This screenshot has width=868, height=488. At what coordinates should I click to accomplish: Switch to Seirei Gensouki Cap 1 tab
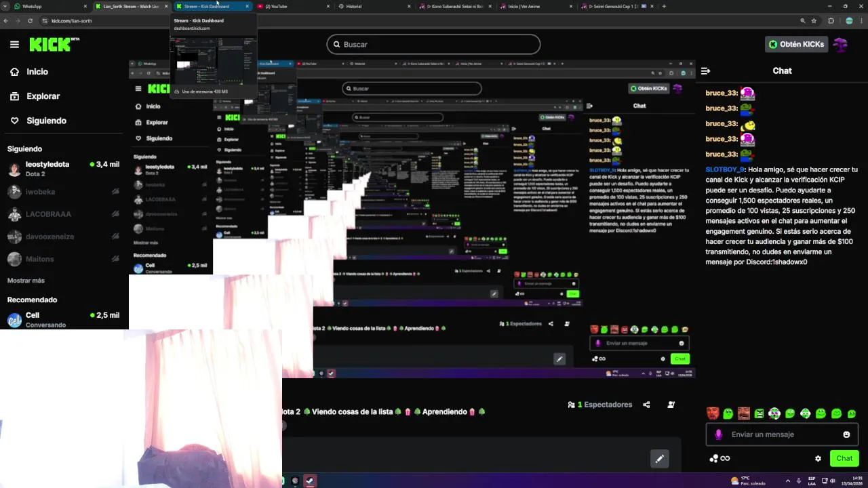618,6
